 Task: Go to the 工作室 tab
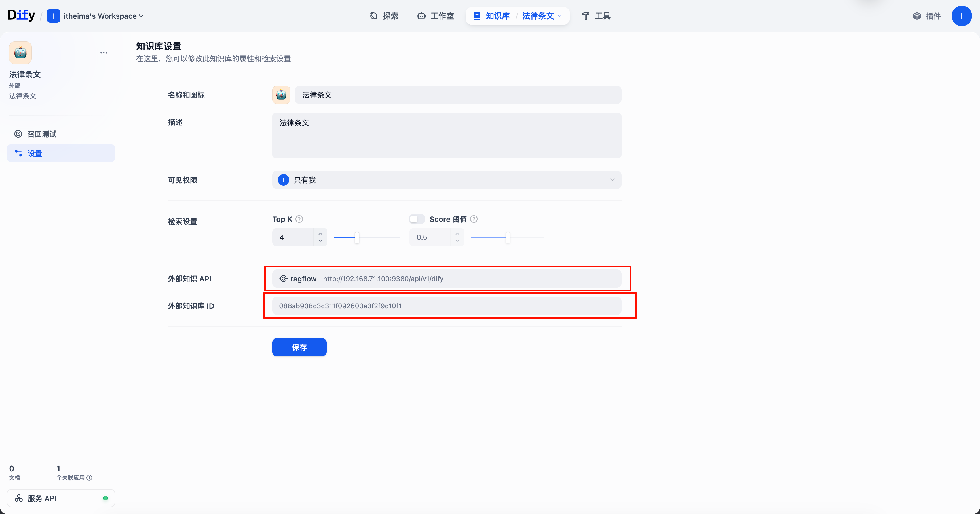(x=436, y=16)
